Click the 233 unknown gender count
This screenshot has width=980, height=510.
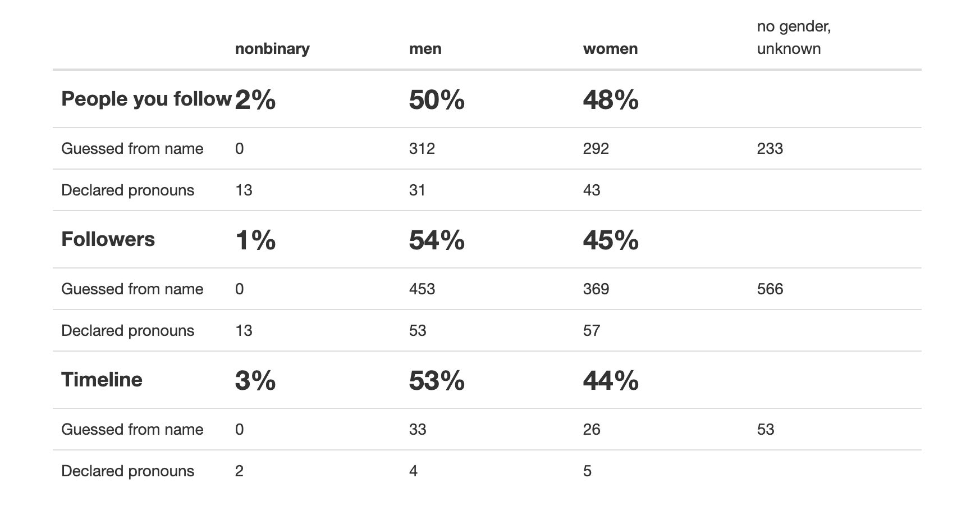(770, 149)
